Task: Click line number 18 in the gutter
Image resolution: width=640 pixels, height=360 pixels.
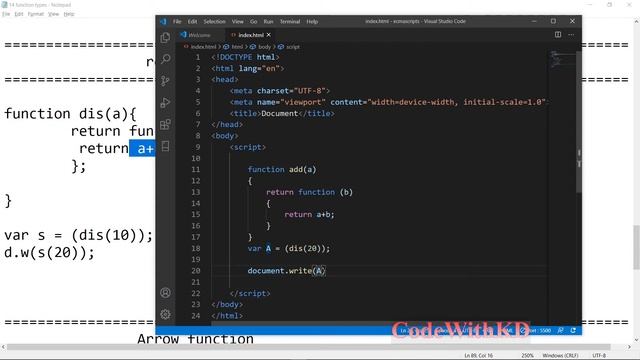Action: 196,248
